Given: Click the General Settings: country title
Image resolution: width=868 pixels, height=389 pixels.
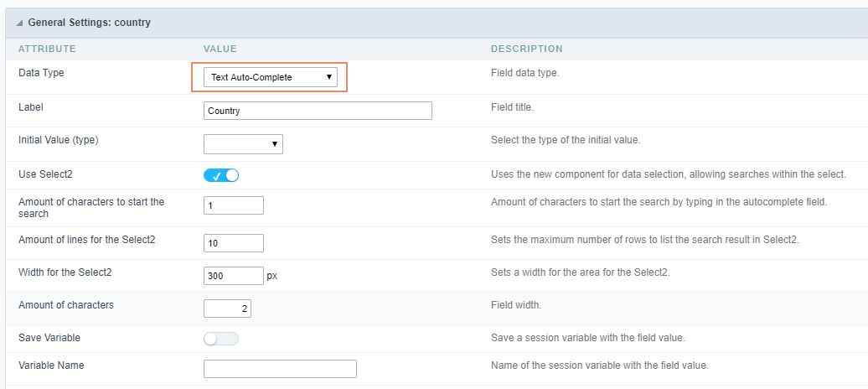Looking at the screenshot, I should (90, 23).
